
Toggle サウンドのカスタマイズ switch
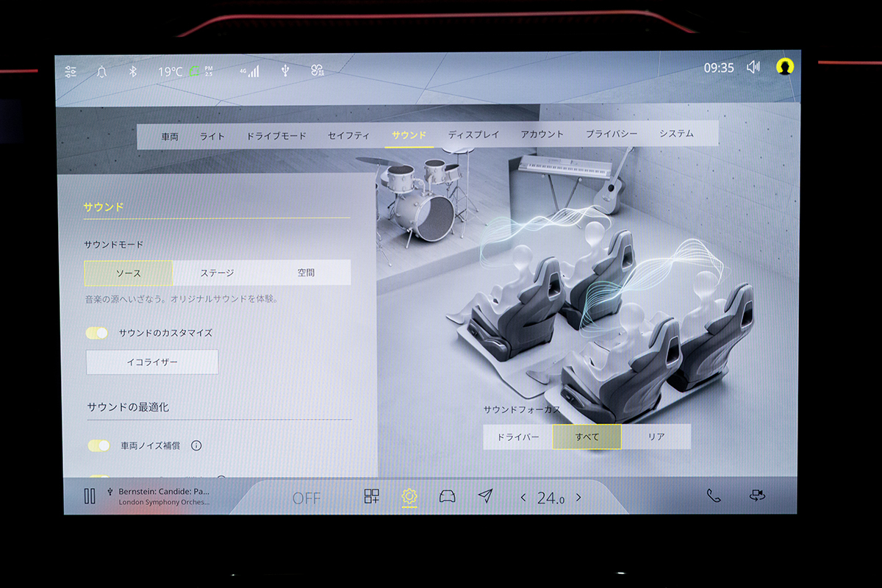coord(97,333)
